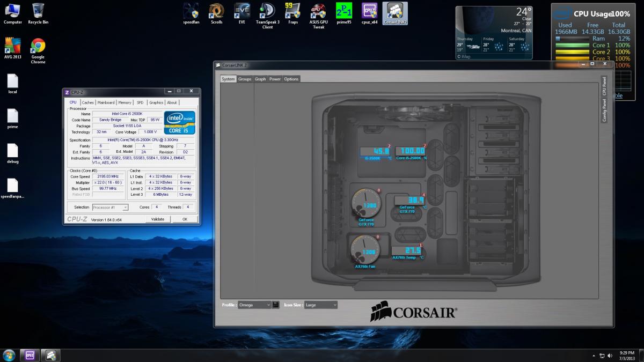Click the "Sandy Bridge" code name value

pyautogui.click(x=110, y=120)
